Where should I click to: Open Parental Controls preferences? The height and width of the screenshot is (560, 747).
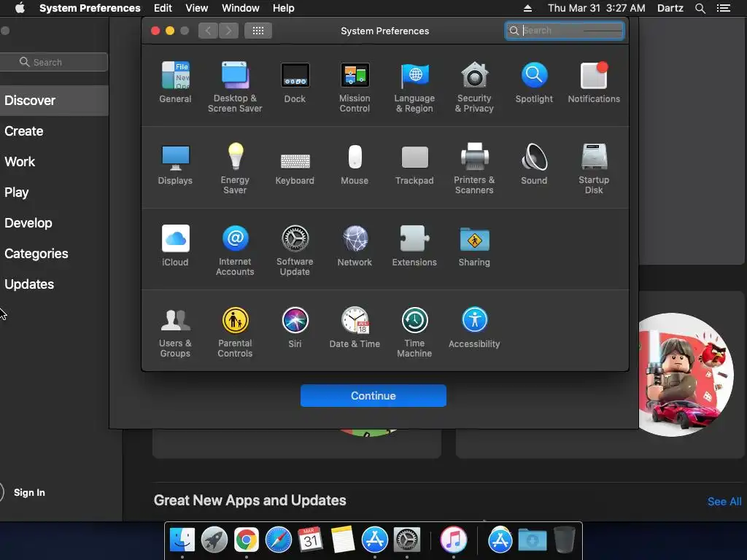click(x=235, y=332)
